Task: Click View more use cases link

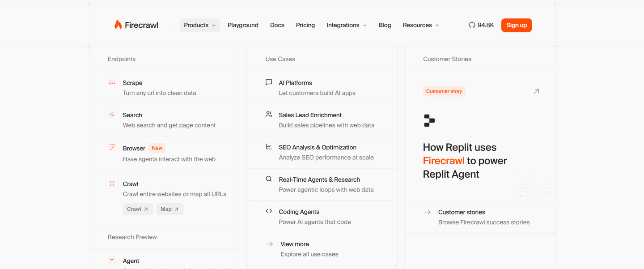Action: coord(322,249)
